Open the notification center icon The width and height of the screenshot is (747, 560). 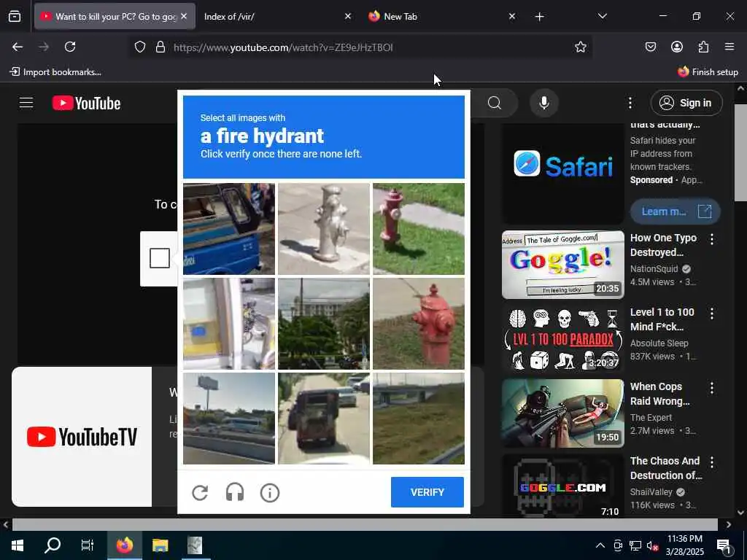click(723, 547)
